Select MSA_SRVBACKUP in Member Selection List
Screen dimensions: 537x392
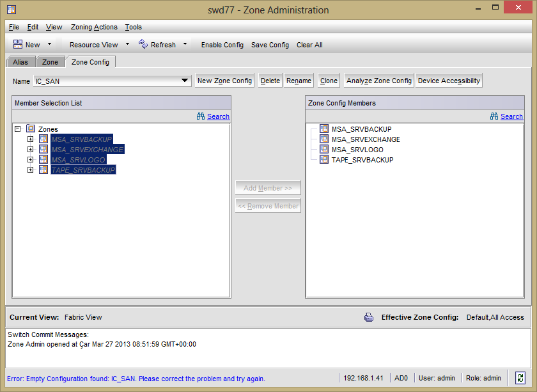point(82,139)
